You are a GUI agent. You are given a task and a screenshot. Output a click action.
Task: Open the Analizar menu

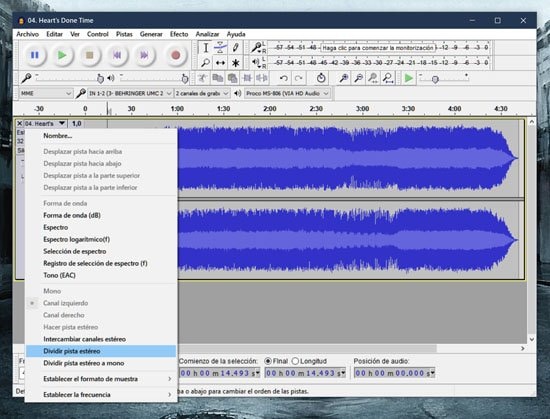point(207,34)
